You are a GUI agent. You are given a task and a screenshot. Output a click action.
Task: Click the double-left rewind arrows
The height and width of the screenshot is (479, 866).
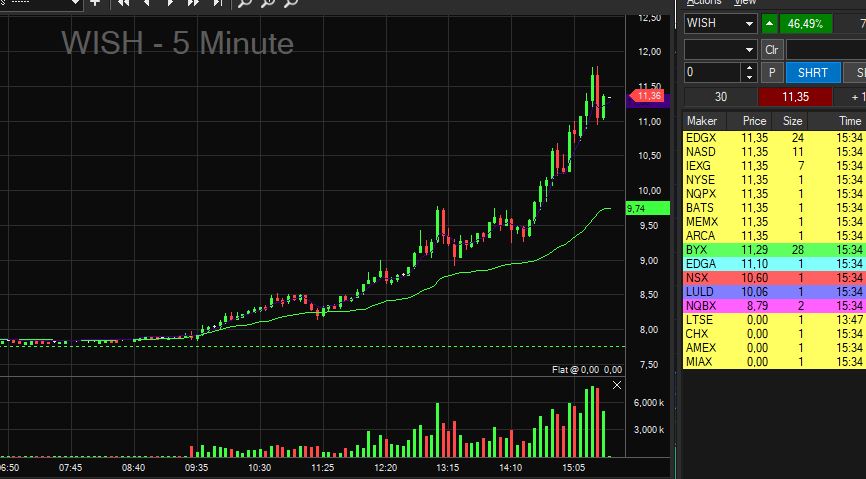124,3
